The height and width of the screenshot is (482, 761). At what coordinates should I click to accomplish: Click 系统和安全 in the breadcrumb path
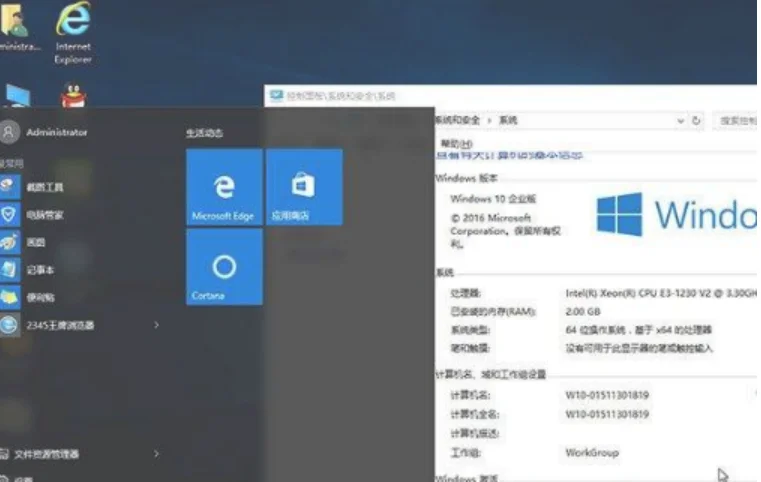click(x=457, y=120)
